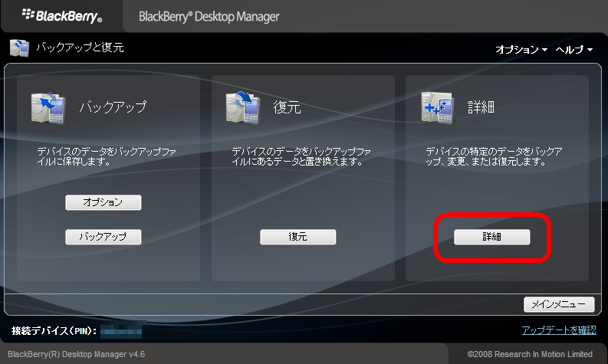Open the アップデートを確認 link
This screenshot has height=364, width=608.
tap(558, 330)
